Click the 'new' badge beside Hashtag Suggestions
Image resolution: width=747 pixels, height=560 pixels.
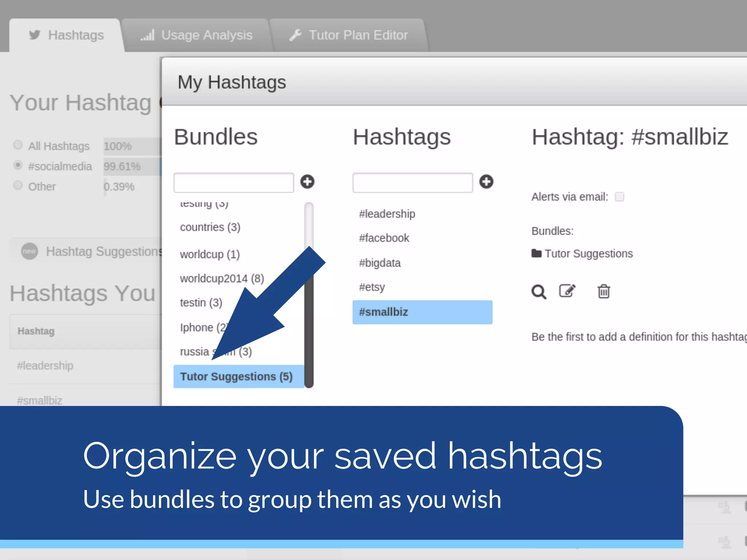click(29, 251)
